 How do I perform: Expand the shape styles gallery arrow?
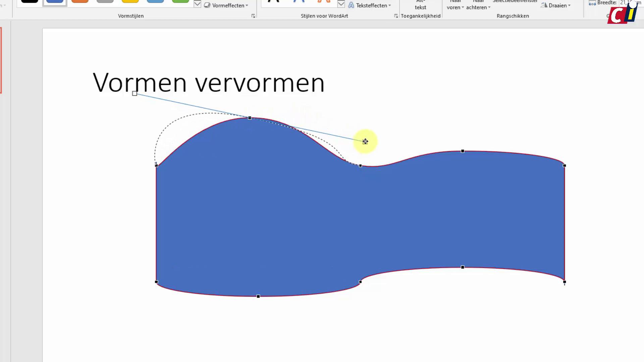[197, 4]
